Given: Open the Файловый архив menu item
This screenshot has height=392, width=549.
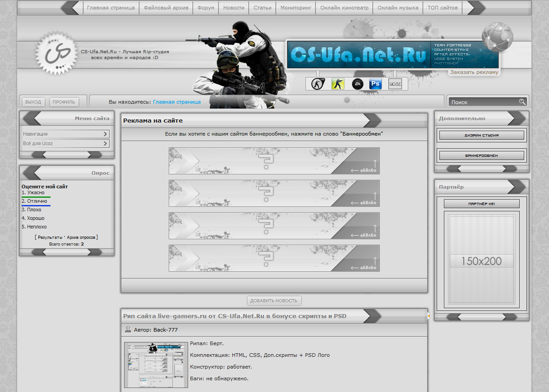Looking at the screenshot, I should pyautogui.click(x=166, y=8).
